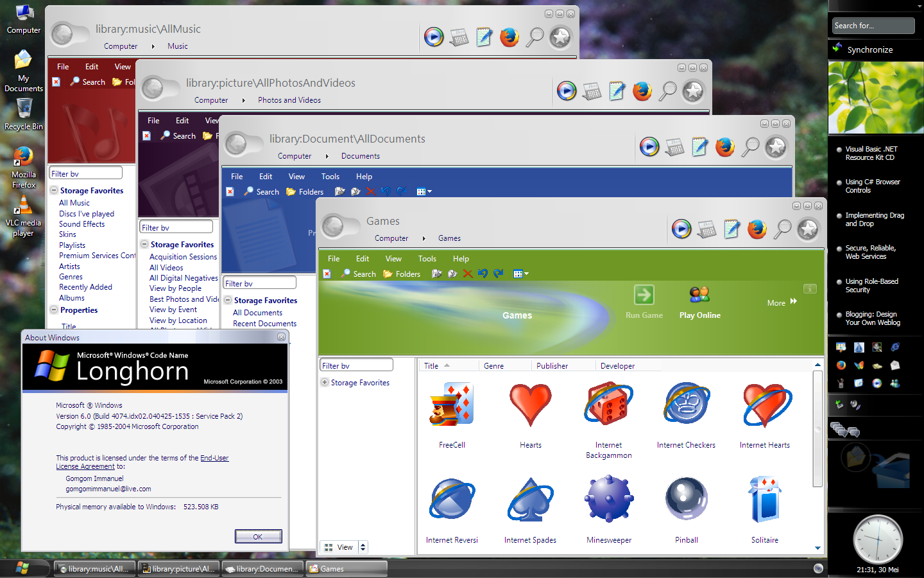Click Run Game in Games banner
This screenshot has width=924, height=578.
[x=644, y=303]
